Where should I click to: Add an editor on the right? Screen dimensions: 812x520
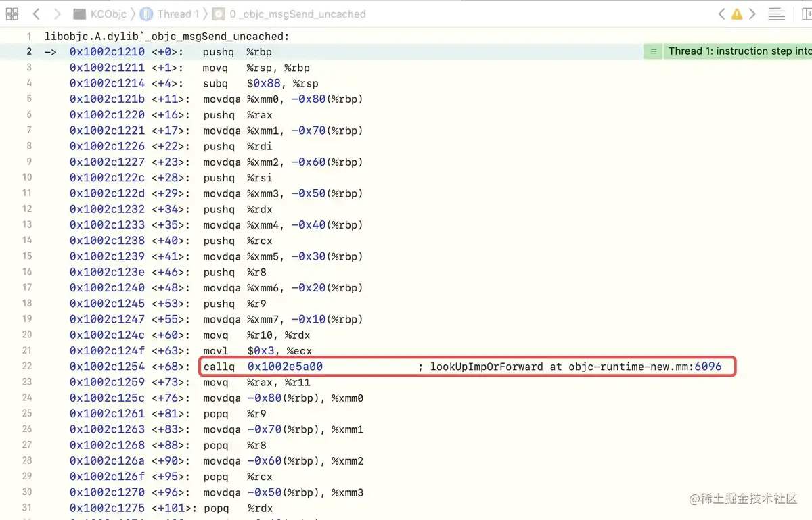[x=806, y=14]
